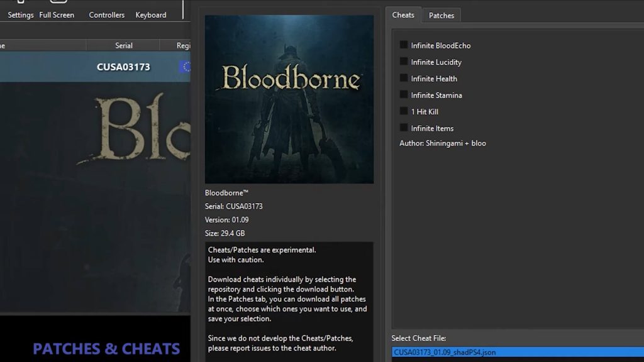Sort game list by Serial column
Image resolution: width=644 pixels, height=362 pixels.
tap(123, 45)
